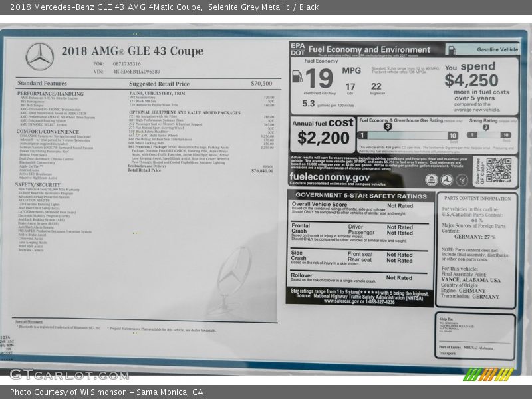Viewport: 532px width, 399px height.
Task: Click the "Selenite Grey Metallic / Black" color caption
Action: (x=263, y=7)
